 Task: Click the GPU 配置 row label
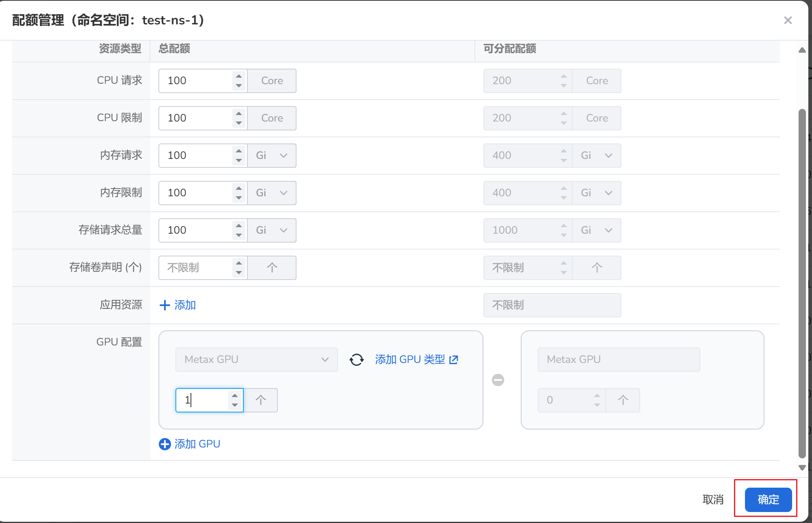[119, 342]
